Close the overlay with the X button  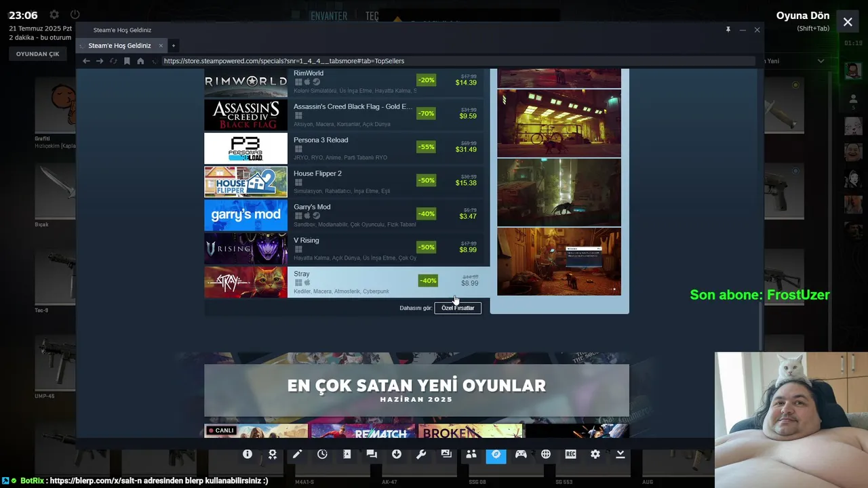(848, 22)
